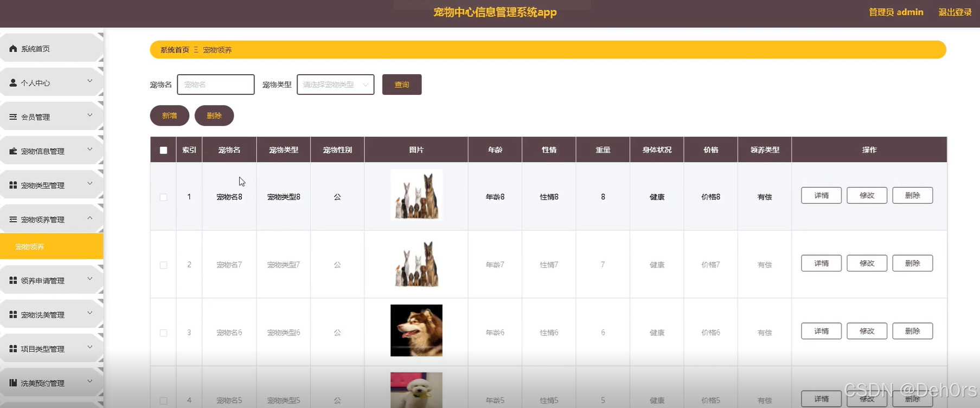Open the 宠物类型 select dropdown
980x408 pixels.
(335, 85)
